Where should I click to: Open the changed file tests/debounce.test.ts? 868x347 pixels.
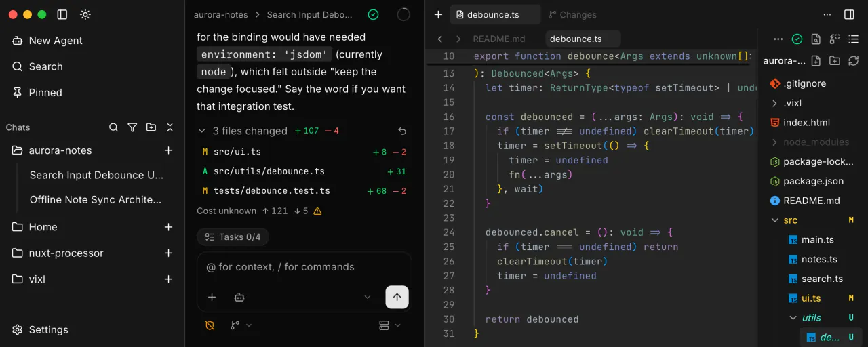point(272,191)
